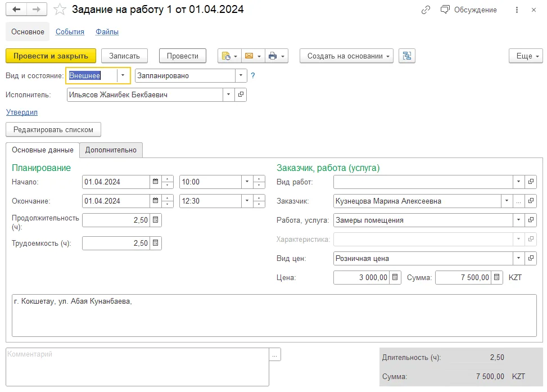The image size is (547, 392).
Task: Expand the Исполнитель dropdown list
Action: 228,94
